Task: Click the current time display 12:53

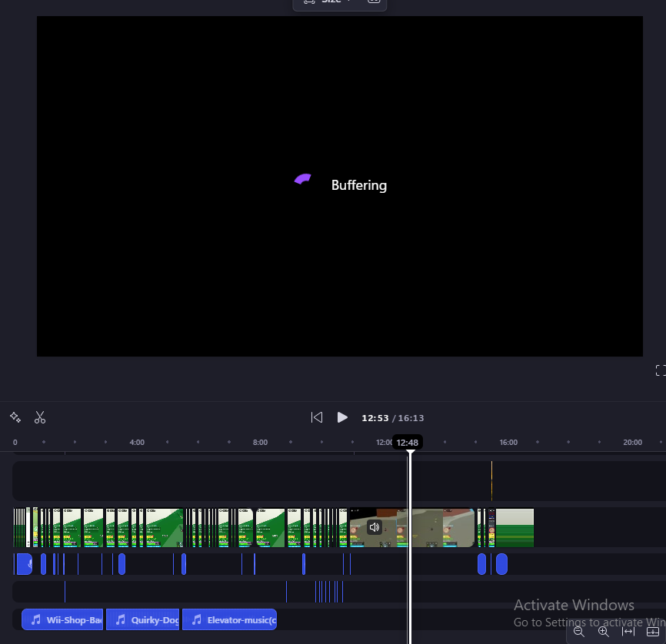Action: point(375,418)
